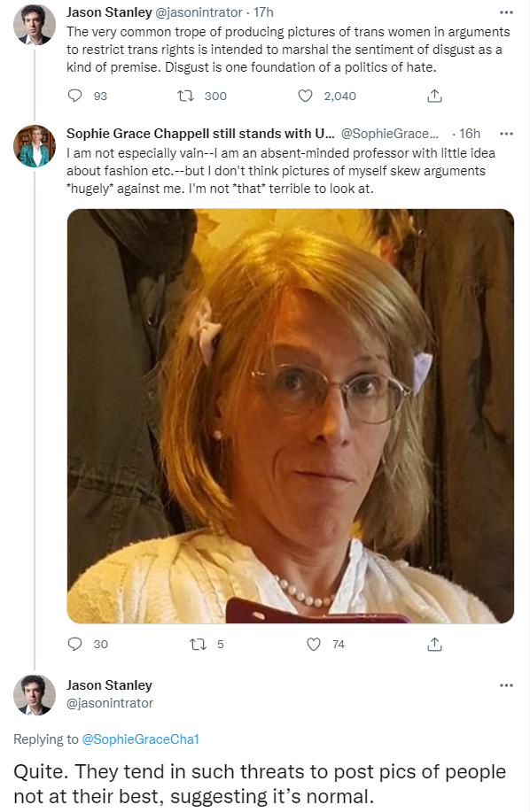Share Sophie Grace Chappell's tweet
Viewport: 530px width, 812px height.
click(x=434, y=645)
